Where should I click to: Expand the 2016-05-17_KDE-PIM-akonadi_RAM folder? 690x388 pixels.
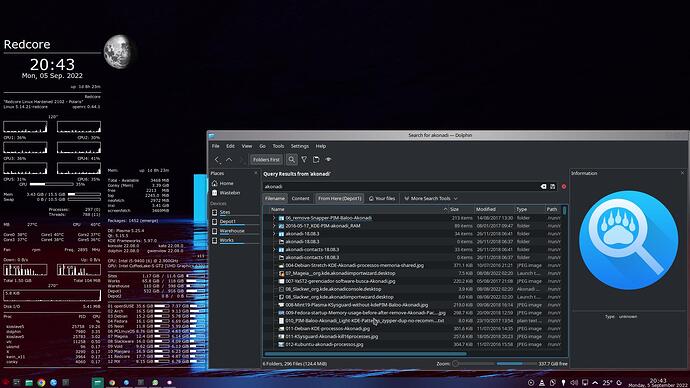tap(274, 226)
